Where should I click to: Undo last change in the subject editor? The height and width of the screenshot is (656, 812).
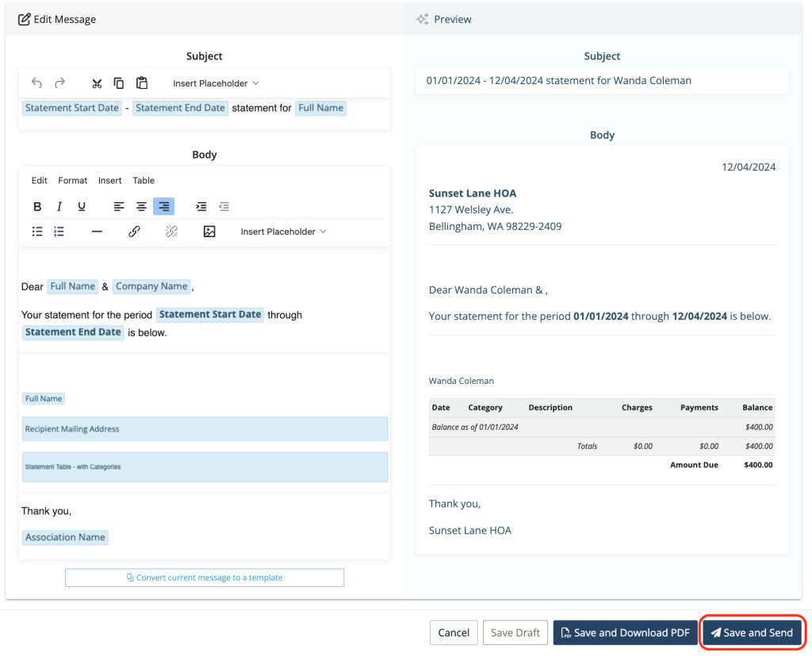(36, 82)
